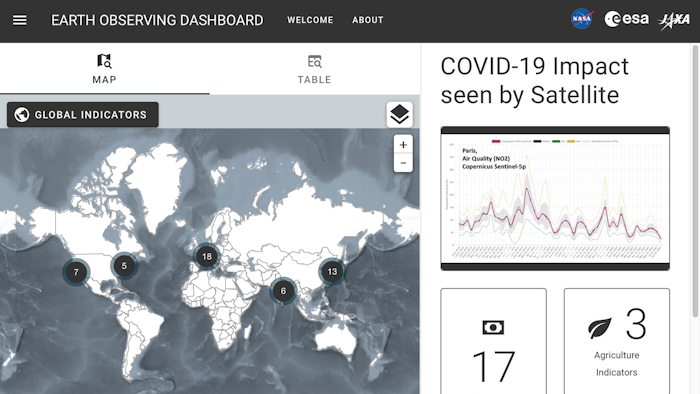700x394 pixels.
Task: Select the map cluster marker 7
Action: (76, 272)
